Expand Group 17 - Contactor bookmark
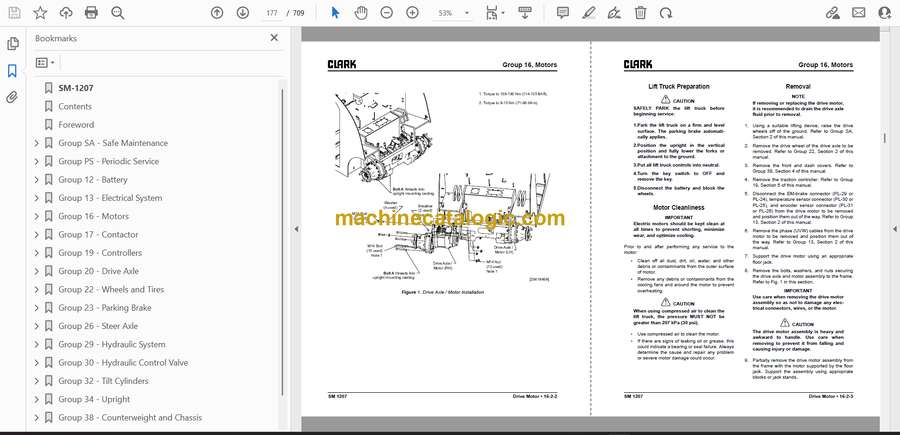The image size is (900, 435). [37, 235]
